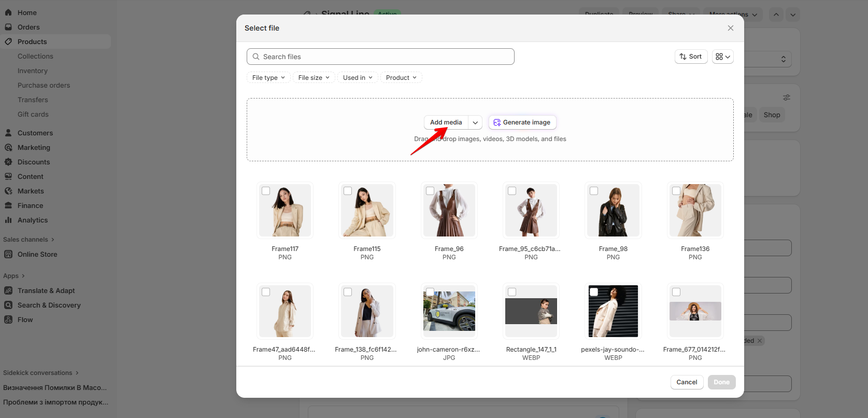Click the Shop tag in background panel
Screen dimensions: 868x418
tap(772, 115)
